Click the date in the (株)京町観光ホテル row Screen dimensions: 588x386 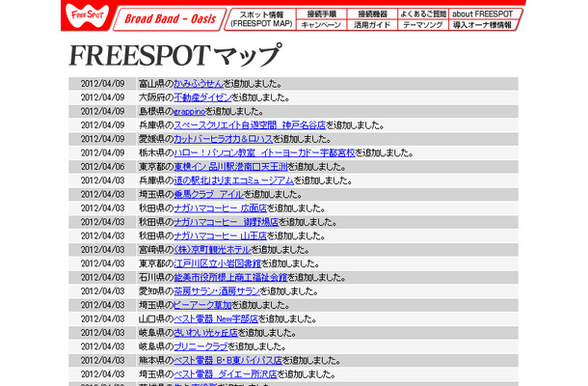point(103,250)
